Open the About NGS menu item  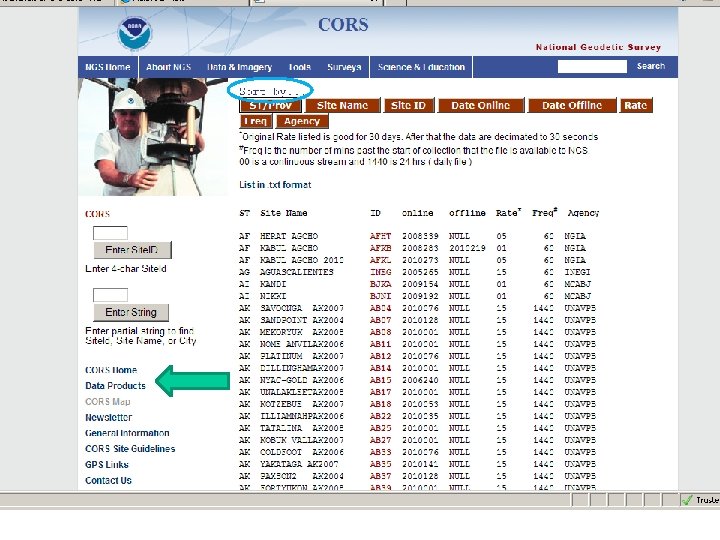pyautogui.click(x=169, y=67)
